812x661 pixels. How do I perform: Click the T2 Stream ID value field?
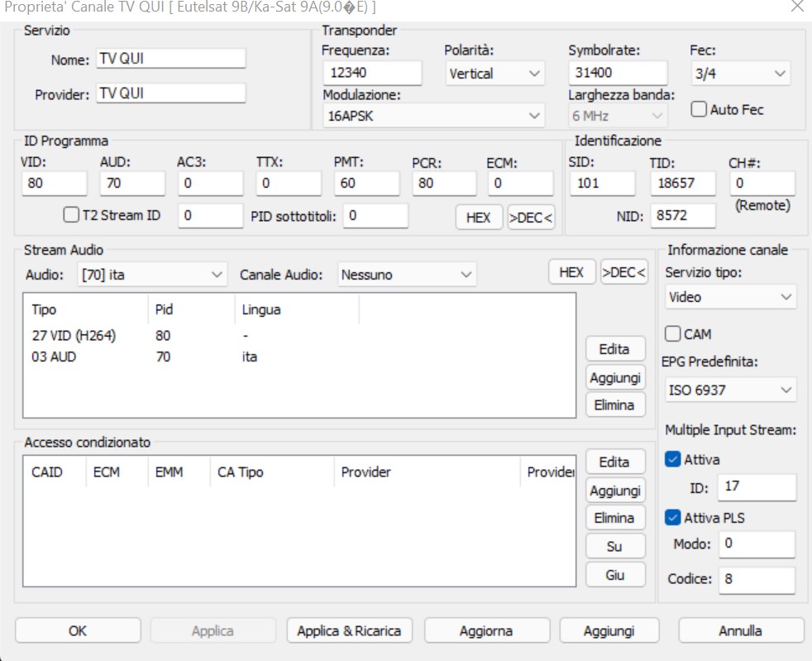211,215
